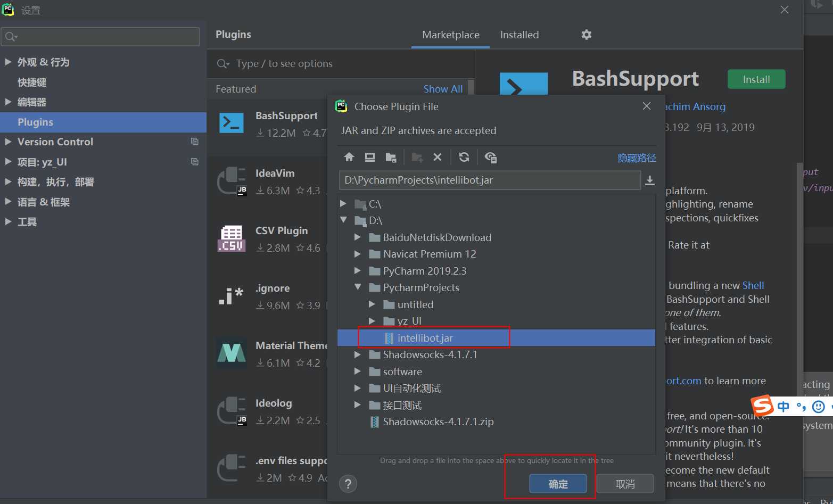The width and height of the screenshot is (833, 504).
Task: Show hidden files and directories icon
Action: pos(491,158)
